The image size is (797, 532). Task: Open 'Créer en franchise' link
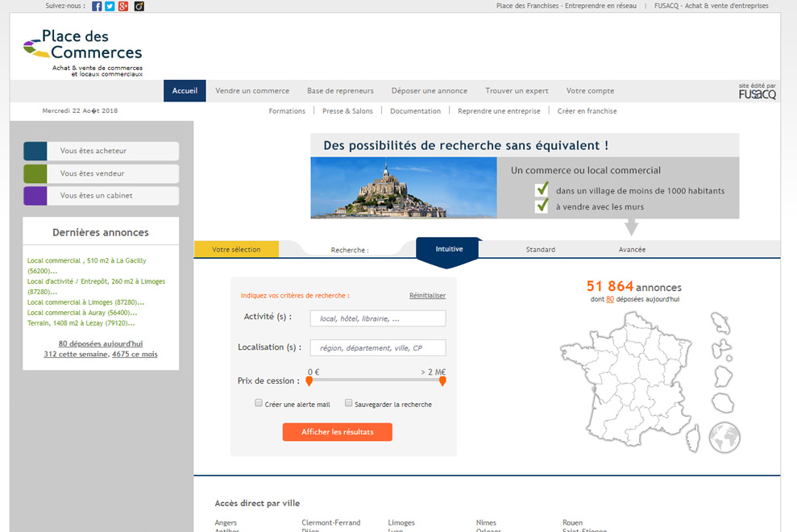pos(587,111)
